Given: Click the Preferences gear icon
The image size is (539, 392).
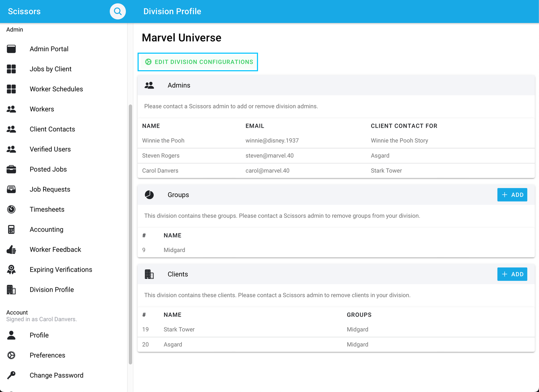Looking at the screenshot, I should coord(11,355).
